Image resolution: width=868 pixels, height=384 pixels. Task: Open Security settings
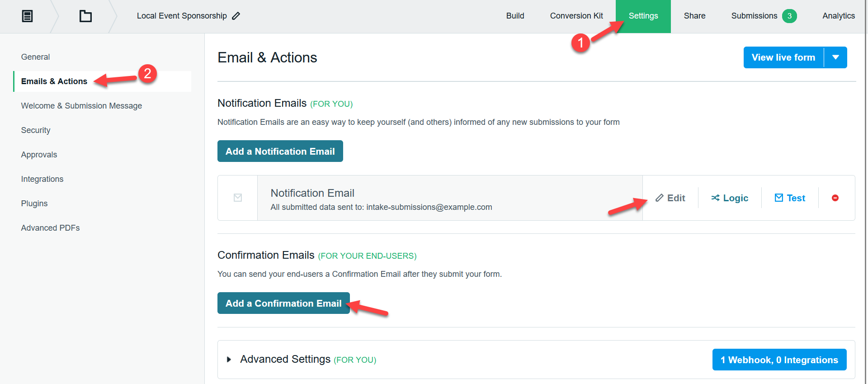[36, 130]
